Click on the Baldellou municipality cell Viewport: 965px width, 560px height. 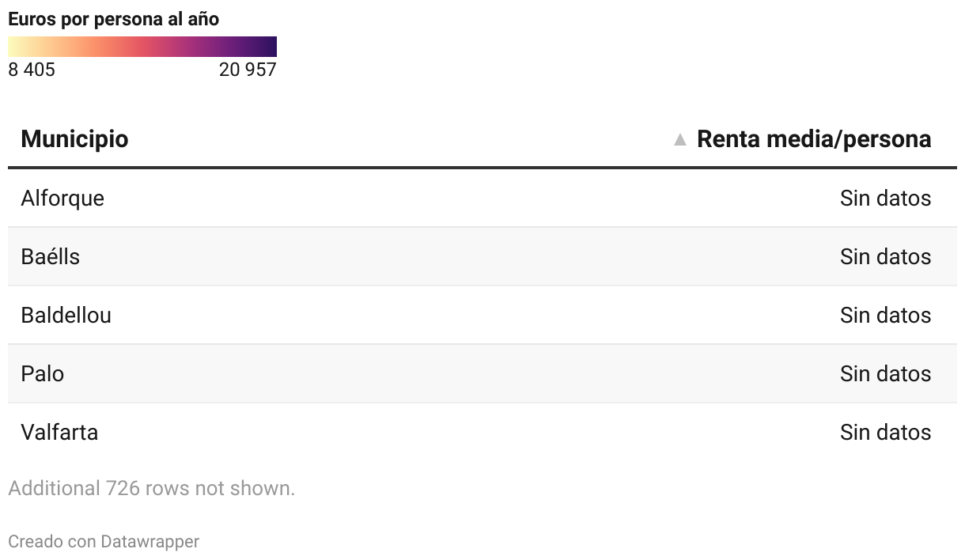pos(66,315)
